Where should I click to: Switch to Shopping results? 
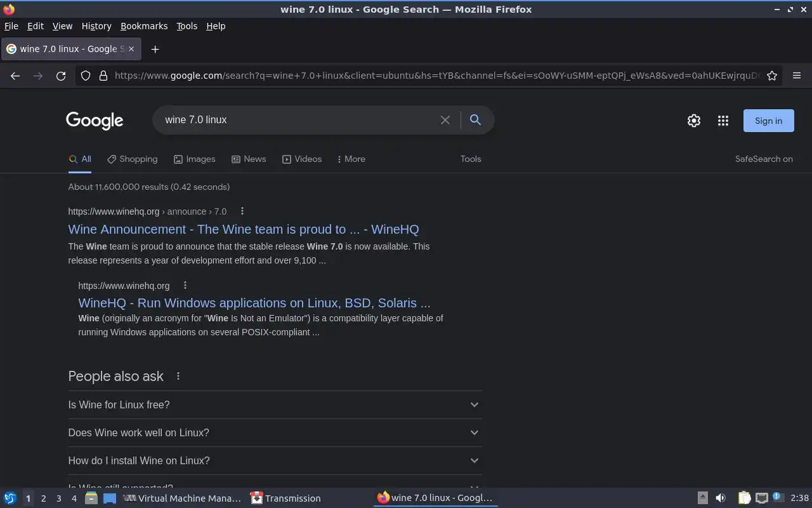(x=132, y=159)
